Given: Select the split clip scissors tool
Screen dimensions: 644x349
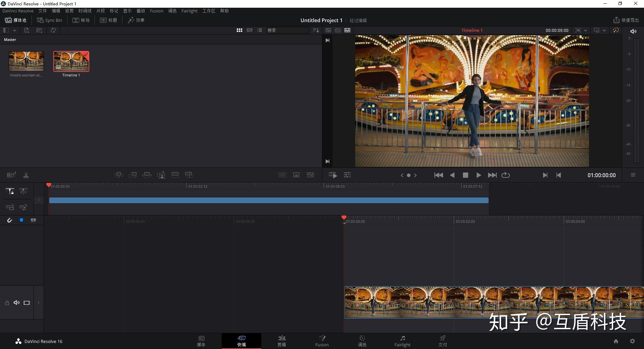Looking at the screenshot, I should tap(26, 175).
